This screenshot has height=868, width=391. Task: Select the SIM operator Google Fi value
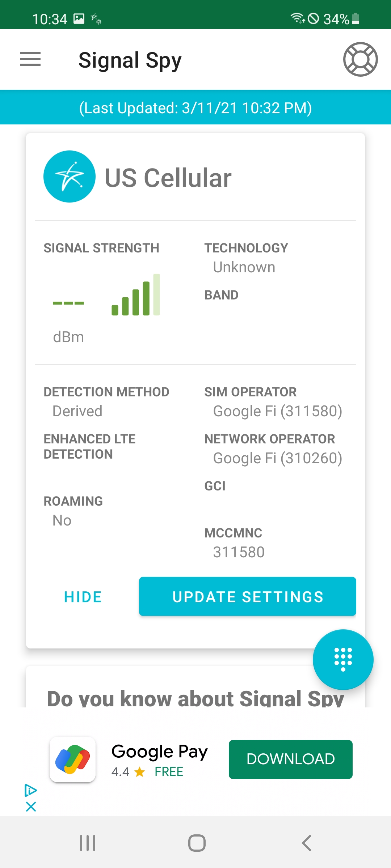(278, 411)
